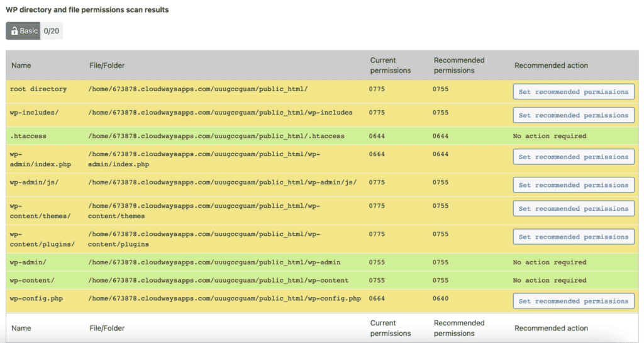Click the Basic badge label
The width and height of the screenshot is (644, 343).
(x=29, y=31)
